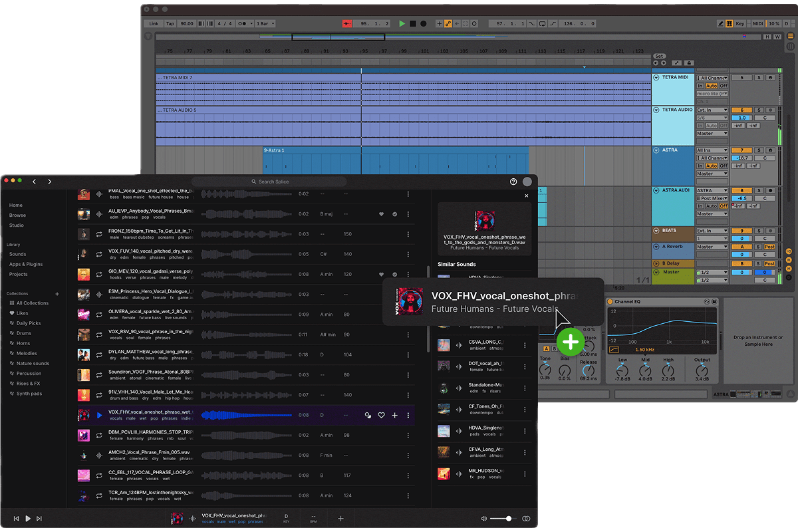This screenshot has width=798, height=532.
Task: Adjust the Channel EQ Mid knob
Action: tap(645, 370)
